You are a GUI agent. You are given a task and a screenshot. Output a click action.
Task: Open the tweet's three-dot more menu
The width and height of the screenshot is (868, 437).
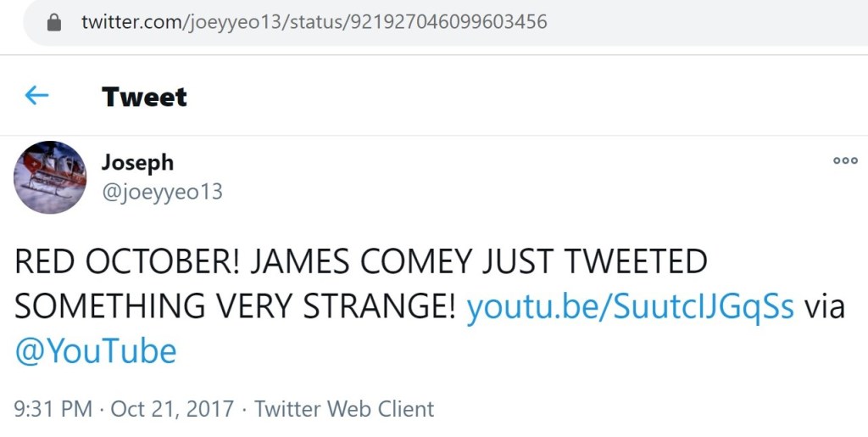[x=844, y=160]
